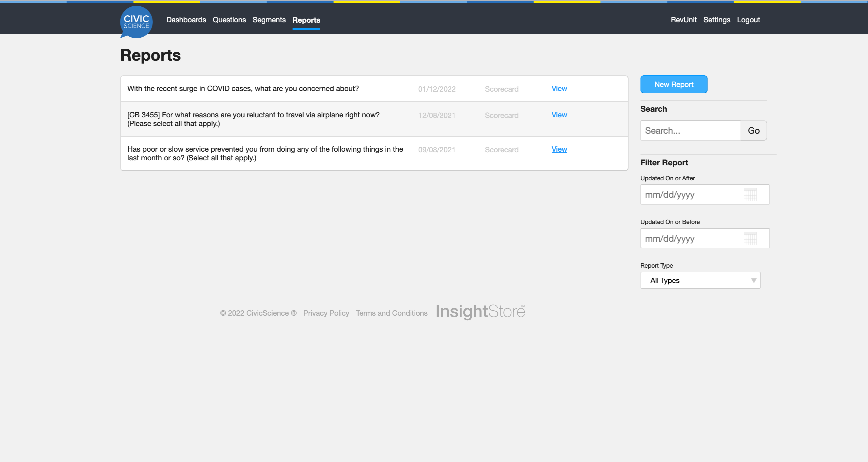Image resolution: width=868 pixels, height=462 pixels.
Task: Go to the Dashboards tab
Action: 186,20
